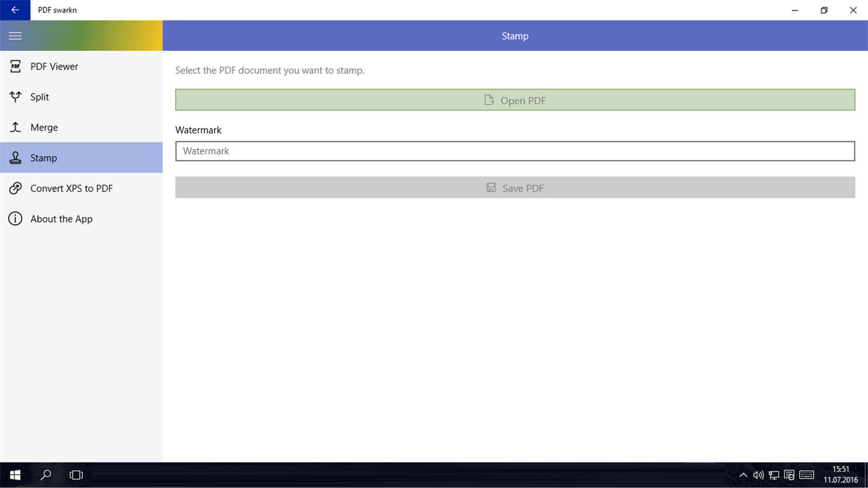Click the Split tool icon
The width and height of the screenshot is (868, 488).
(x=15, y=97)
